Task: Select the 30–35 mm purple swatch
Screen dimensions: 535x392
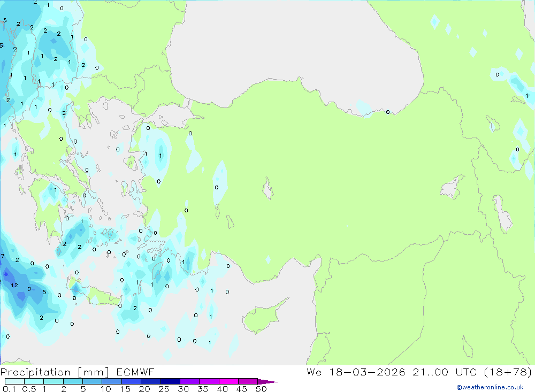Action: (190, 381)
